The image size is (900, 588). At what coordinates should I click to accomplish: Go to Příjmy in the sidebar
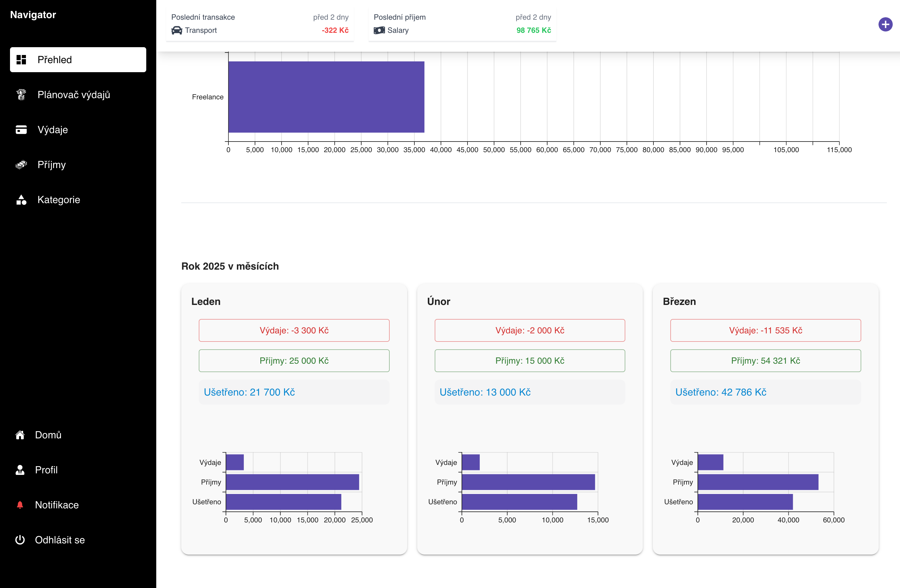pyautogui.click(x=52, y=164)
